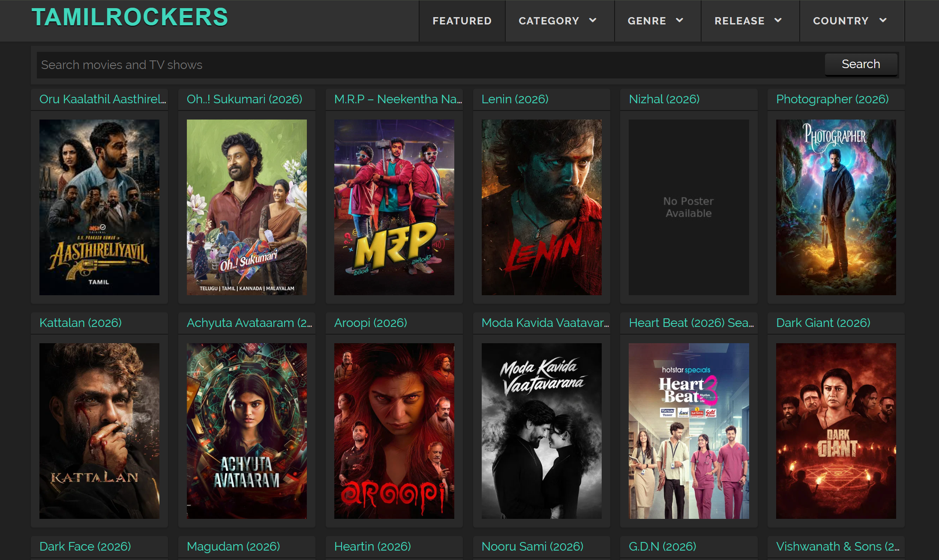Viewport: 939px width, 560px height.
Task: Select the Achyuta Avataaram movie poster
Action: tap(247, 431)
